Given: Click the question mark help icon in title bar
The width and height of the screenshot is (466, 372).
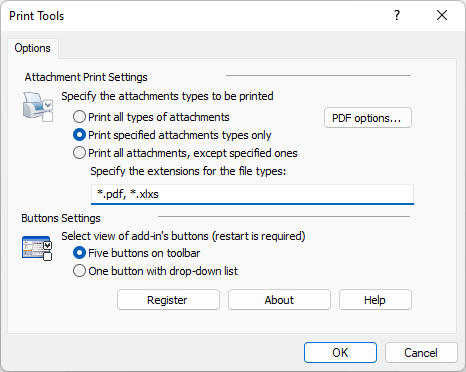Looking at the screenshot, I should [x=397, y=15].
